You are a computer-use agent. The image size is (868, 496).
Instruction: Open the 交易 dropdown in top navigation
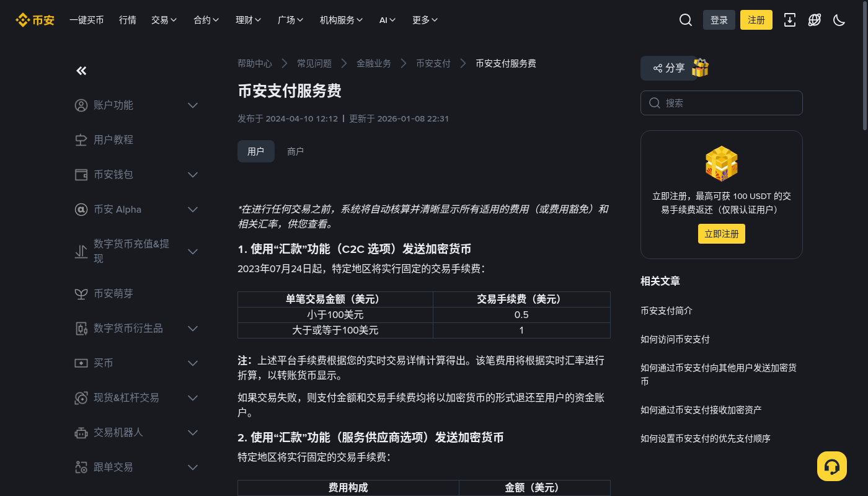(164, 20)
